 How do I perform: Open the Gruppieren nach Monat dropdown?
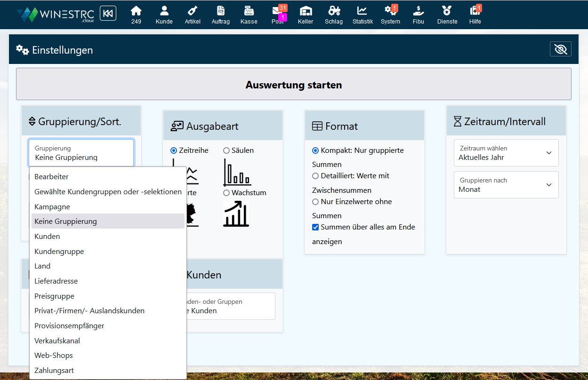tap(506, 185)
